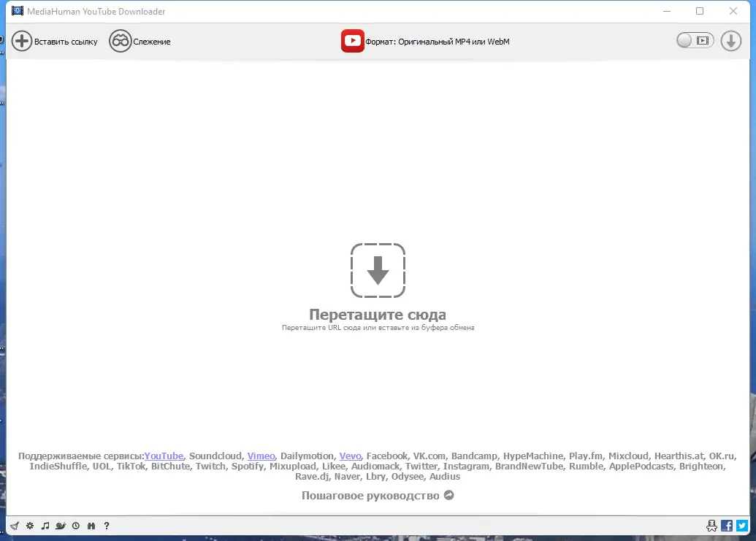
Task: Open the Пошаговое руководство guide link
Action: point(370,496)
